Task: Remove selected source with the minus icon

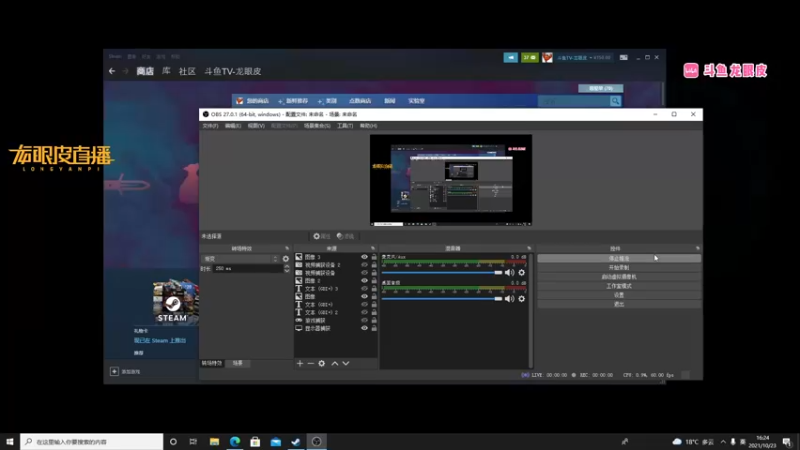Action: pyautogui.click(x=311, y=363)
